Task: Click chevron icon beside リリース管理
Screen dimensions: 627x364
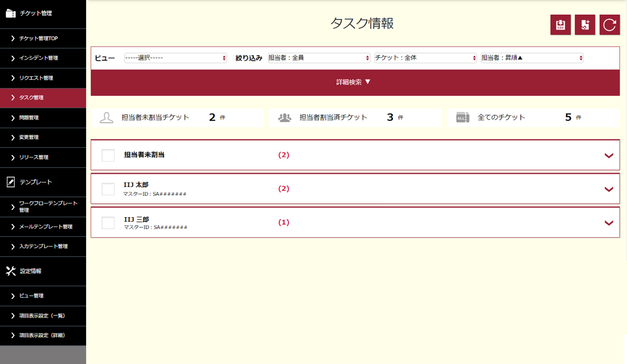Action: pos(13,157)
